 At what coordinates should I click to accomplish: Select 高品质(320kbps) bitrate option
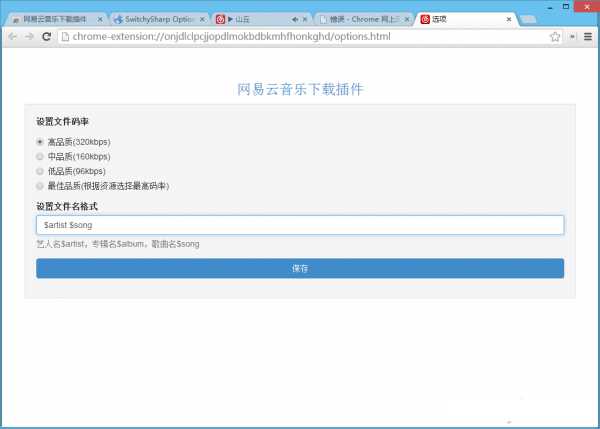(40, 142)
